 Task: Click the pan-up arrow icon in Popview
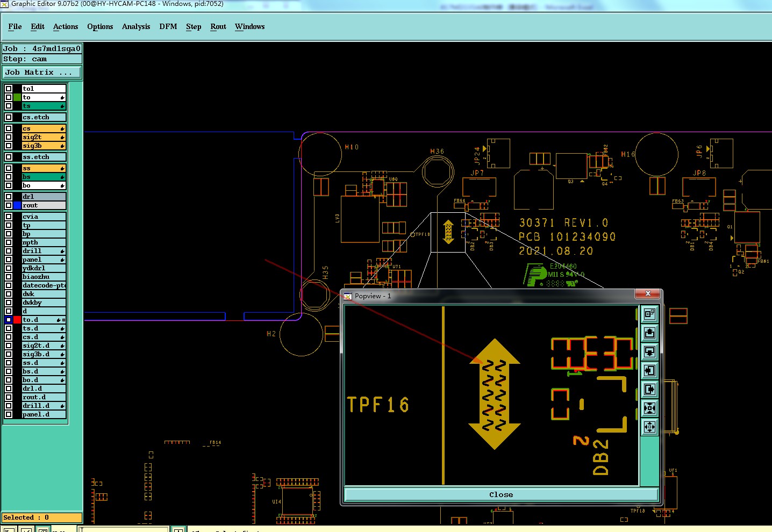point(649,333)
